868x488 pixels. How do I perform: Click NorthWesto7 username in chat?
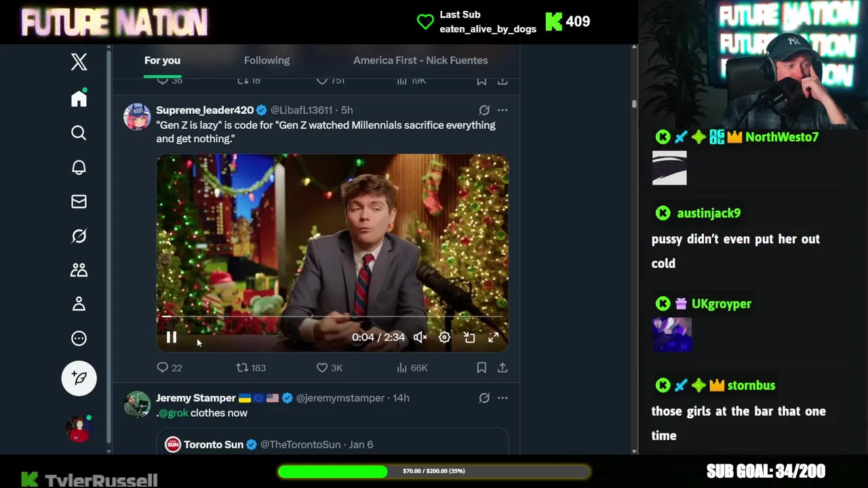(782, 137)
